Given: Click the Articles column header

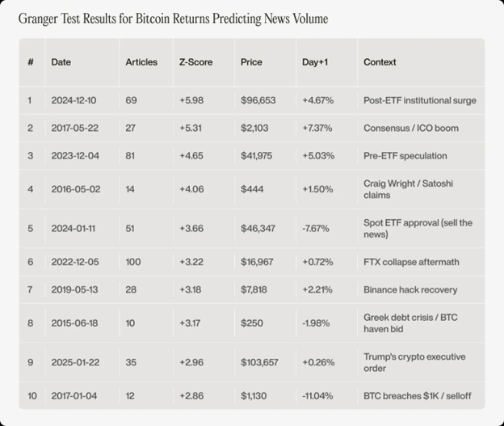Looking at the screenshot, I should pos(141,62).
